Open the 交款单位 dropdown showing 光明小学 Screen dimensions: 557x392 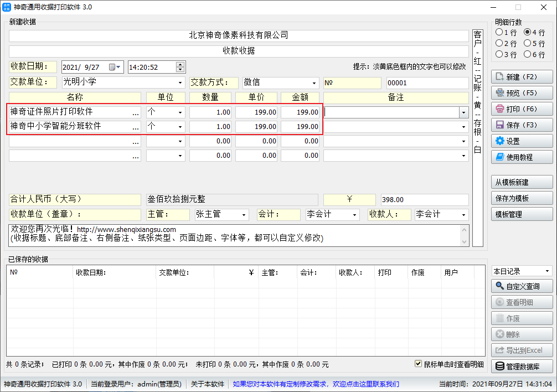coord(180,82)
